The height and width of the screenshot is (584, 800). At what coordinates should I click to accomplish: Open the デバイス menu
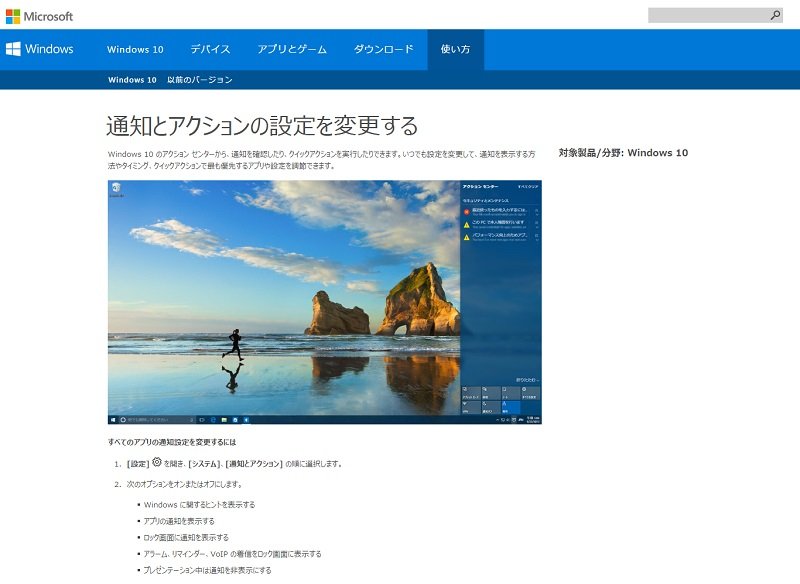click(x=210, y=49)
